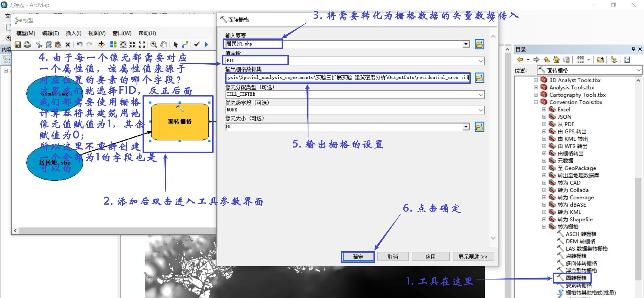Save the model with the floppy disk icon
This screenshot has width=644, height=298.
point(18,45)
